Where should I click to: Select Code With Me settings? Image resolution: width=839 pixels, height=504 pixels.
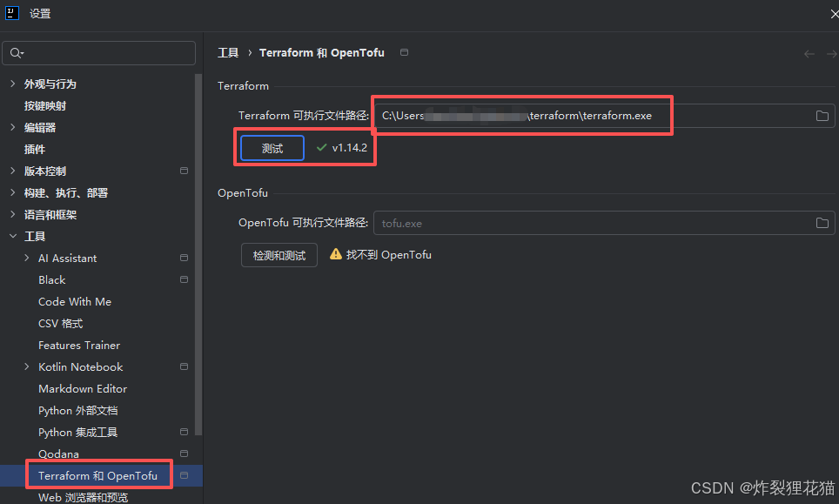click(75, 302)
